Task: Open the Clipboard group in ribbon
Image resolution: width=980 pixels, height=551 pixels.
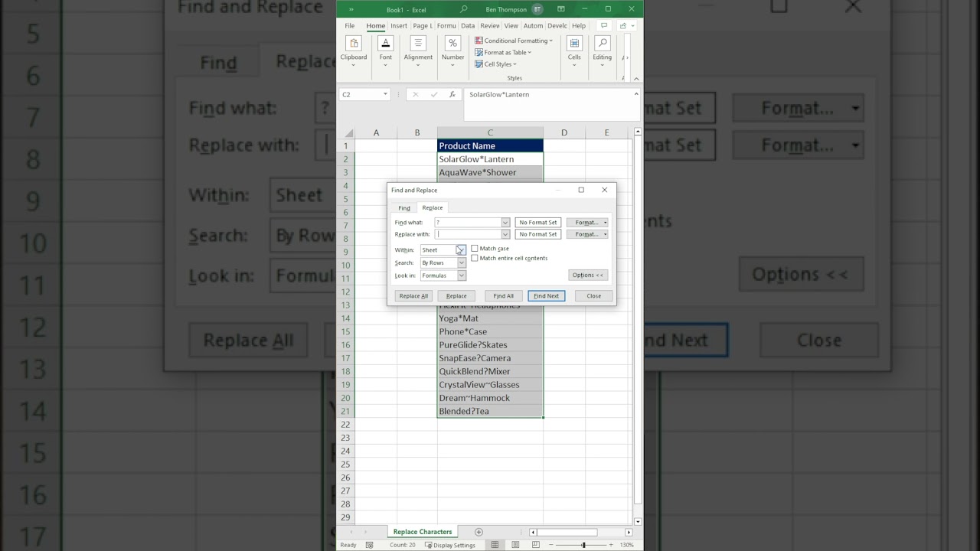Action: [354, 51]
